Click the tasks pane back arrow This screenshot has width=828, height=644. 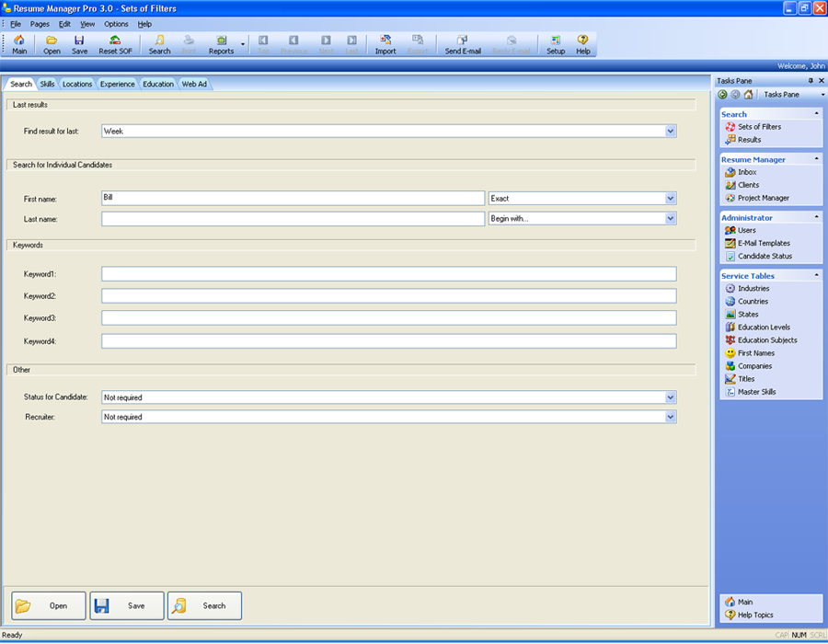(722, 95)
